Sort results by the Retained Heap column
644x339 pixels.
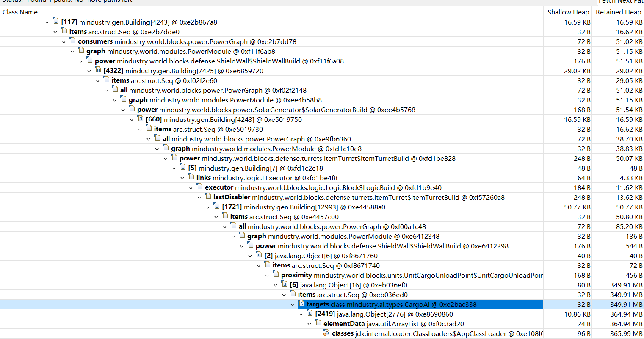tap(618, 12)
